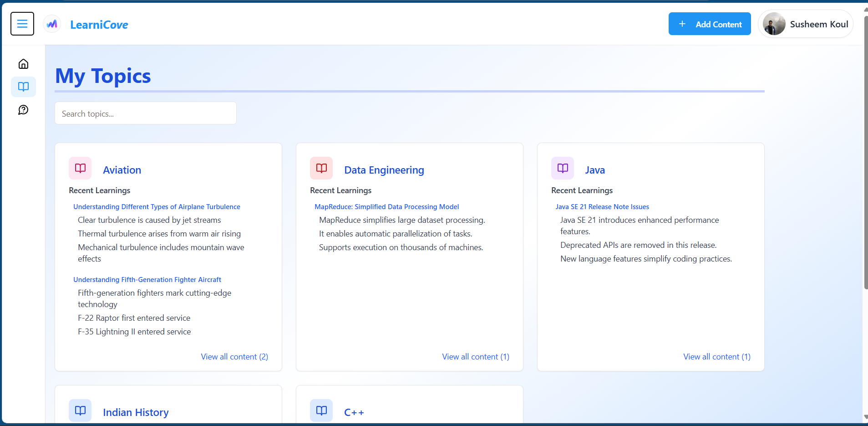
Task: Open the hamburger menu button
Action: pyautogui.click(x=22, y=24)
